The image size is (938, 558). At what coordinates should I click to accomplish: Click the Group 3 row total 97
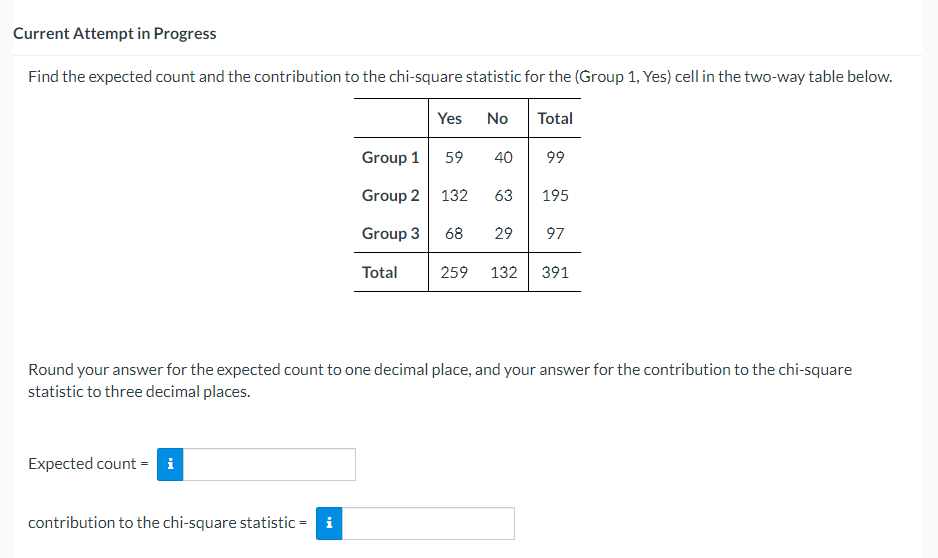(x=555, y=233)
